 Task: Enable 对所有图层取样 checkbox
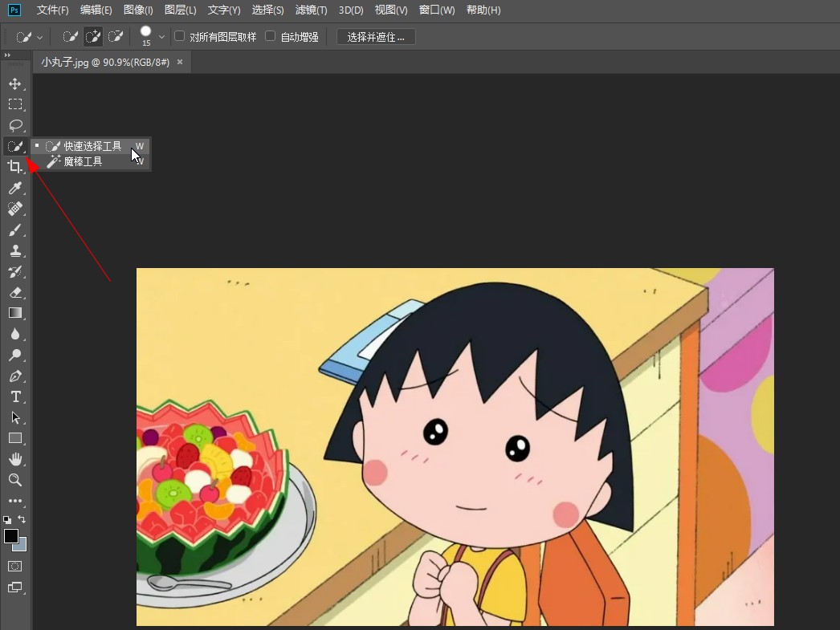pos(179,36)
